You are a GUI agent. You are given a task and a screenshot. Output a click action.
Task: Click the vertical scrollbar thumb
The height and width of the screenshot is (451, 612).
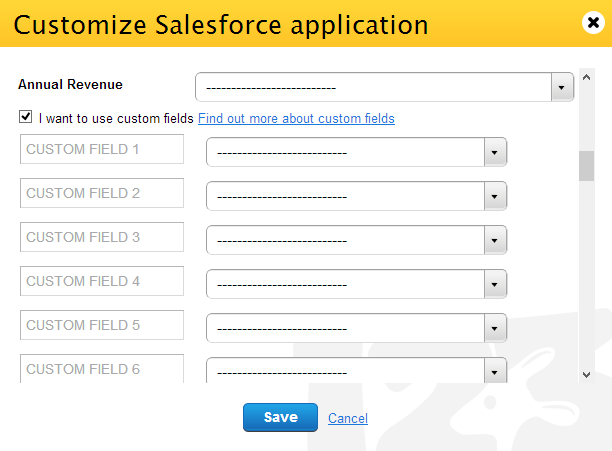[587, 165]
